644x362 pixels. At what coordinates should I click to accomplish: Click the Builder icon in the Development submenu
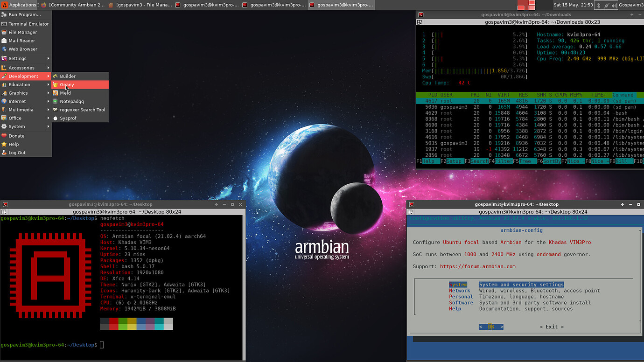point(56,76)
